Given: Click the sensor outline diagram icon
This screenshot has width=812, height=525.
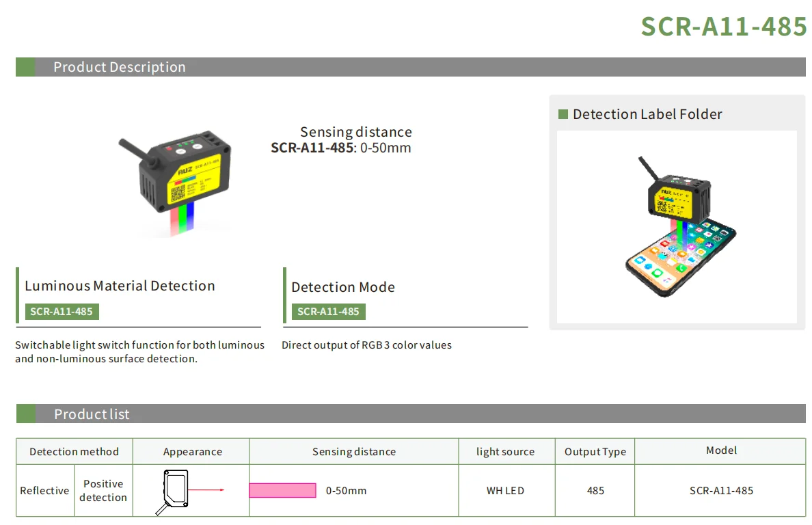Looking at the screenshot, I should point(173,492).
